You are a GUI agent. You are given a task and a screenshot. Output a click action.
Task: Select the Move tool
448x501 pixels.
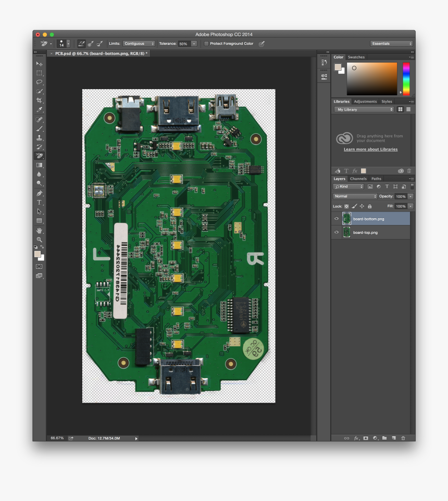click(x=39, y=64)
